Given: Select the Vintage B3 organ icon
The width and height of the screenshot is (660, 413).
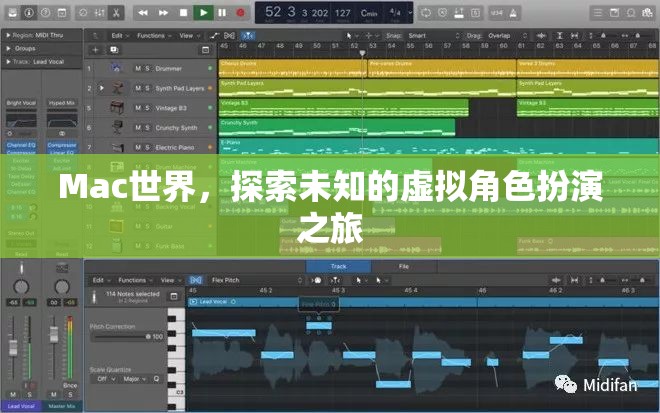Looking at the screenshot, I should [x=117, y=107].
